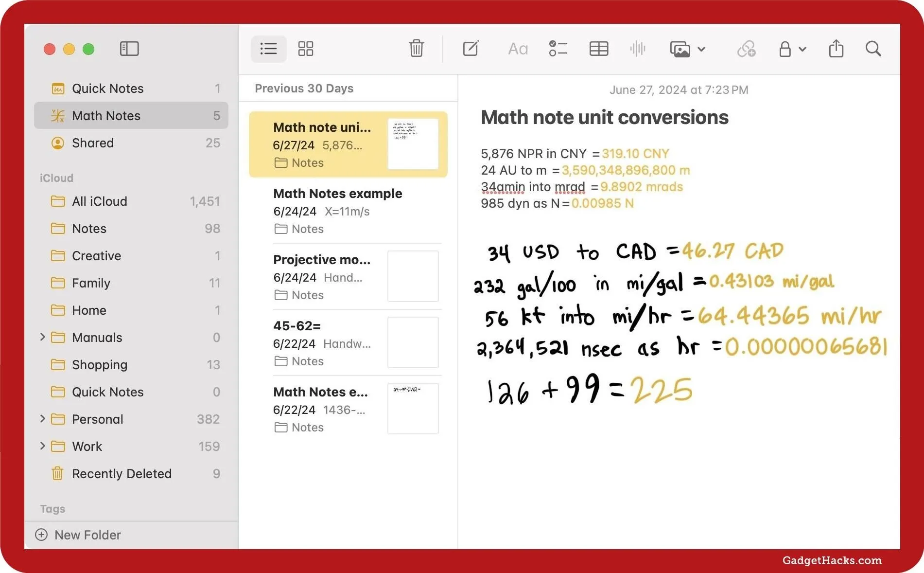
Task: Open the Aa text format options
Action: tap(518, 49)
